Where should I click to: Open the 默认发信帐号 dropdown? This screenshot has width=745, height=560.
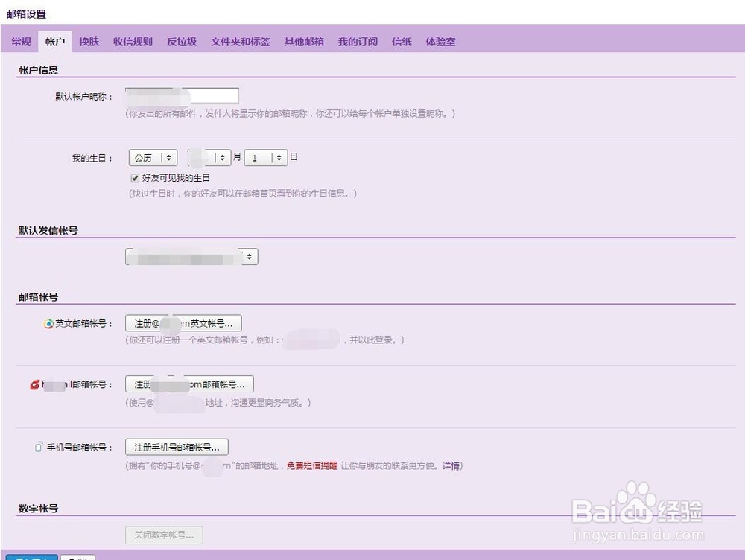(191, 257)
